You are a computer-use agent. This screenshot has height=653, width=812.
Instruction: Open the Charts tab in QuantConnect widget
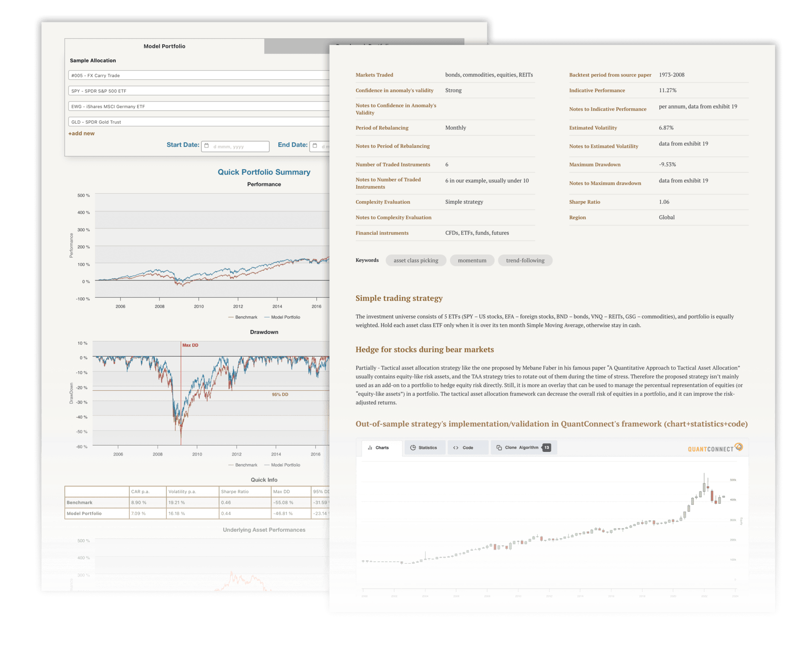[382, 448]
